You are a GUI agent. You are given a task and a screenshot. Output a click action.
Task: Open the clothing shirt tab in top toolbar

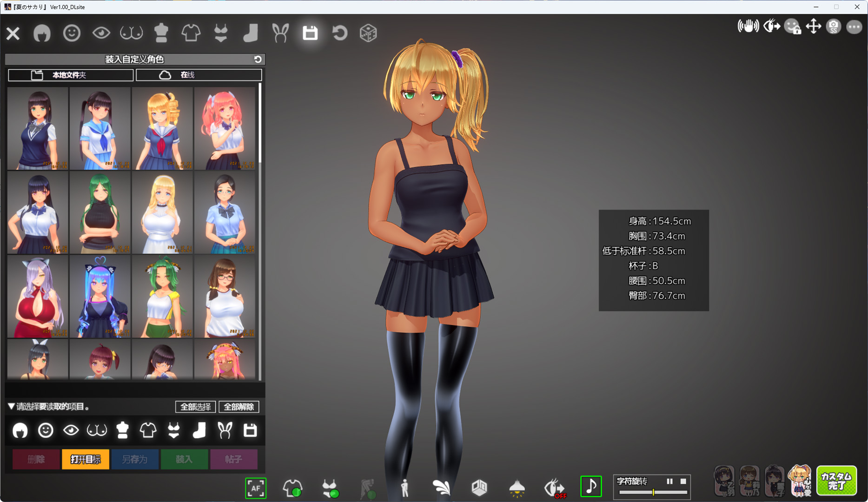(191, 33)
